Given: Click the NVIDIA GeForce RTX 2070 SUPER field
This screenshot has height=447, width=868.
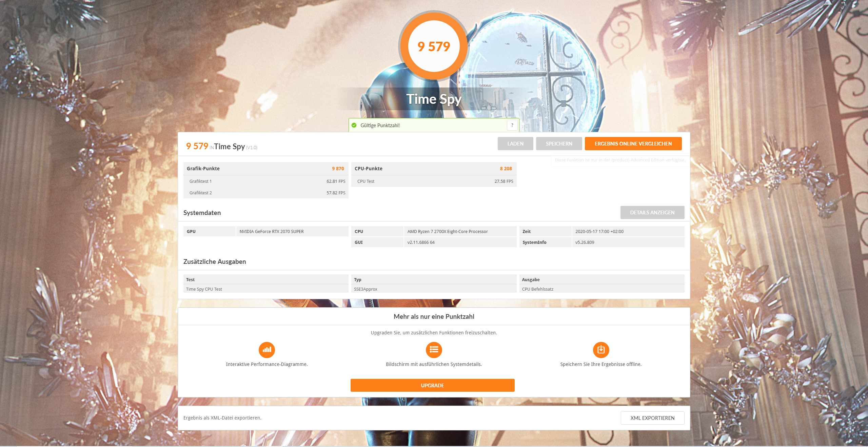Looking at the screenshot, I should pyautogui.click(x=292, y=231).
